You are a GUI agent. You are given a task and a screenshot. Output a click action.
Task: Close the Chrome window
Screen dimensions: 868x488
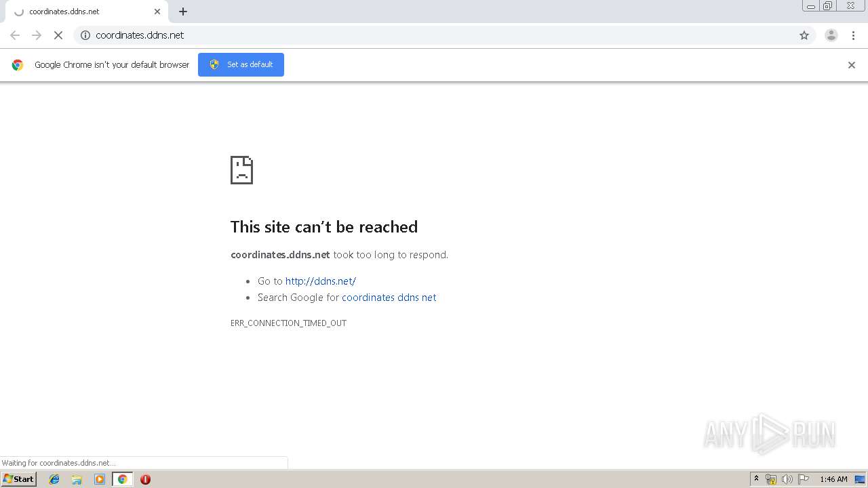pos(850,6)
